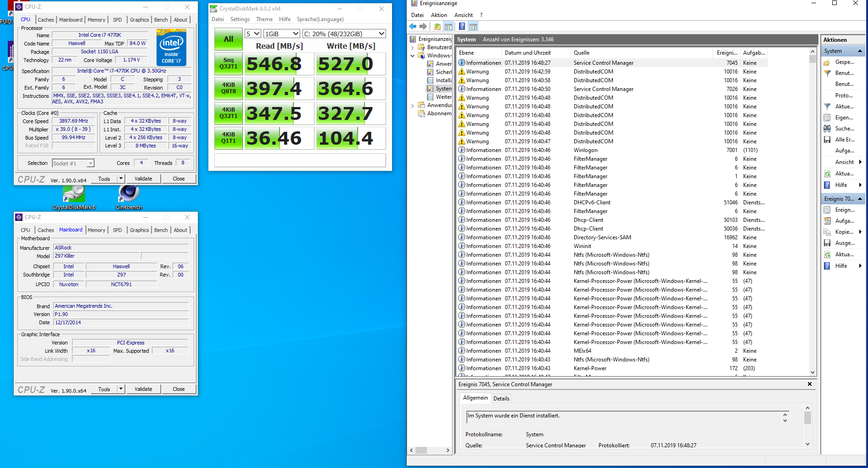Viewport: 868px width, 468px height.
Task: Open the Settings menu in CrystalDiskMark
Action: (240, 19)
